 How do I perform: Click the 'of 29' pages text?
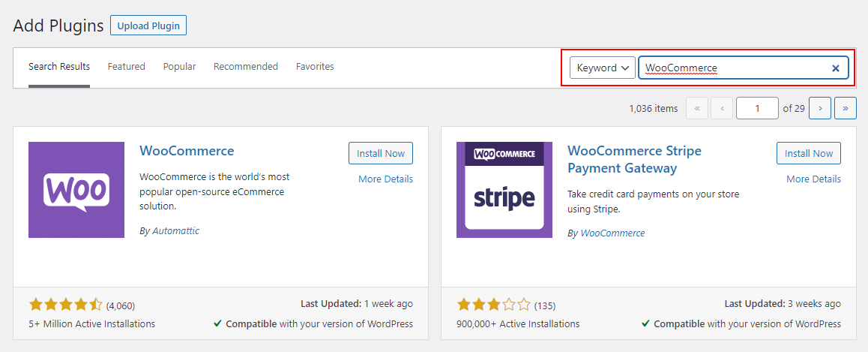click(794, 109)
